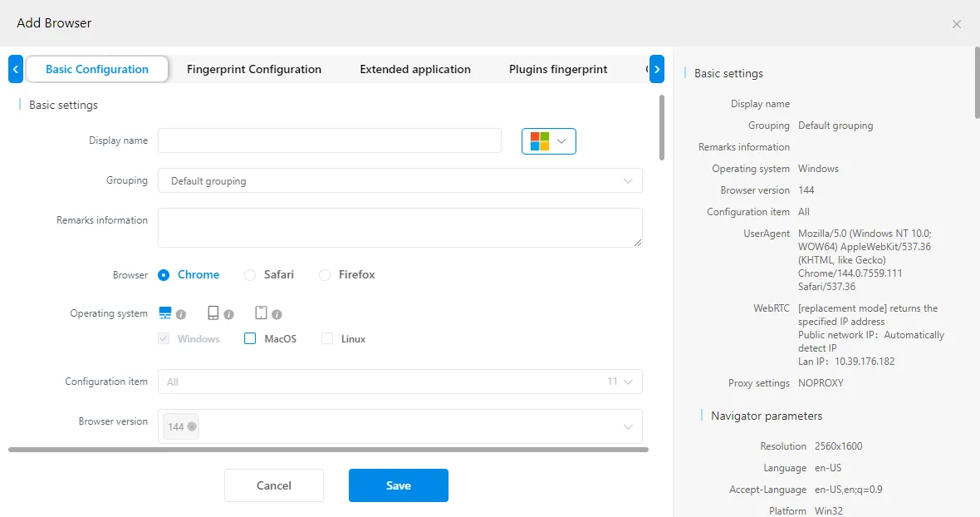Click info icon beside desktop device

[x=181, y=315]
